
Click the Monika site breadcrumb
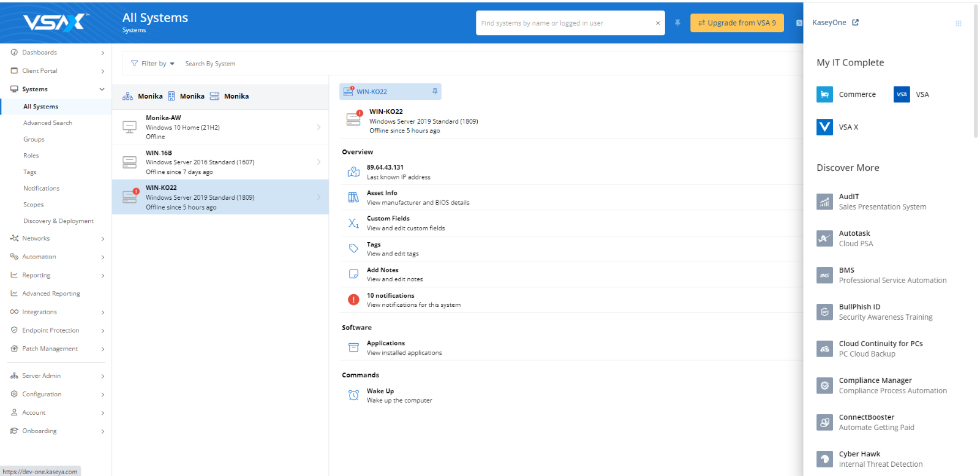pos(186,96)
